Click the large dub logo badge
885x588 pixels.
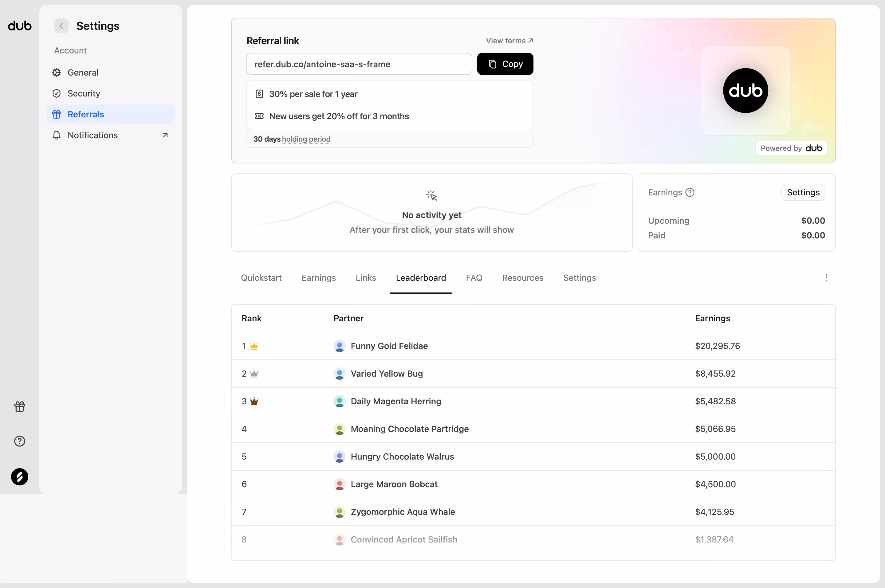click(745, 90)
